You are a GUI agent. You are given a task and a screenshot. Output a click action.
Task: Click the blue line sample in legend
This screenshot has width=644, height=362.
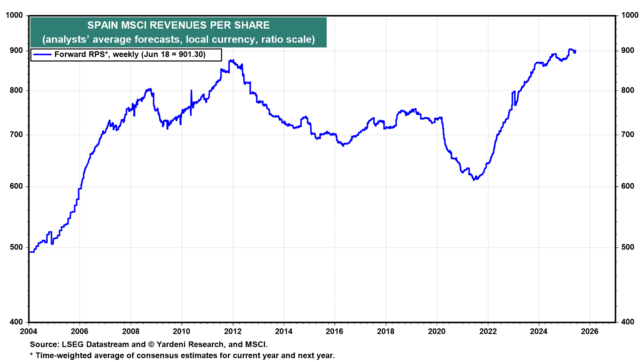pos(42,55)
